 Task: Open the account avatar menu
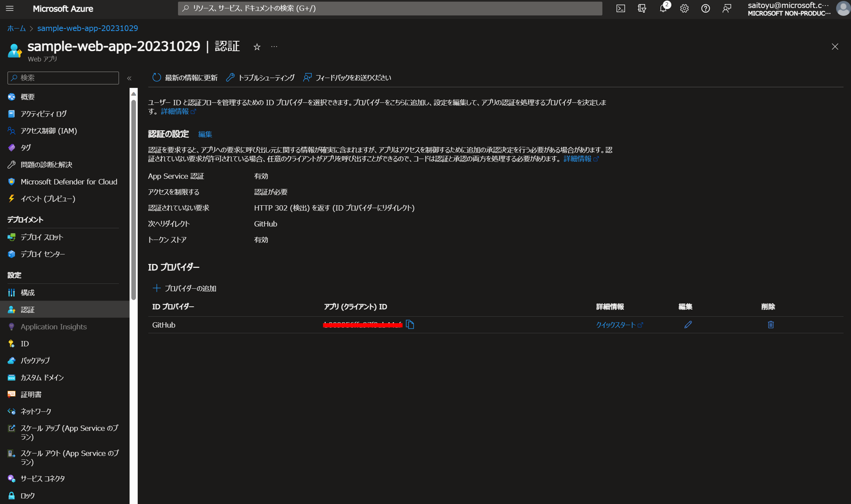coord(843,8)
